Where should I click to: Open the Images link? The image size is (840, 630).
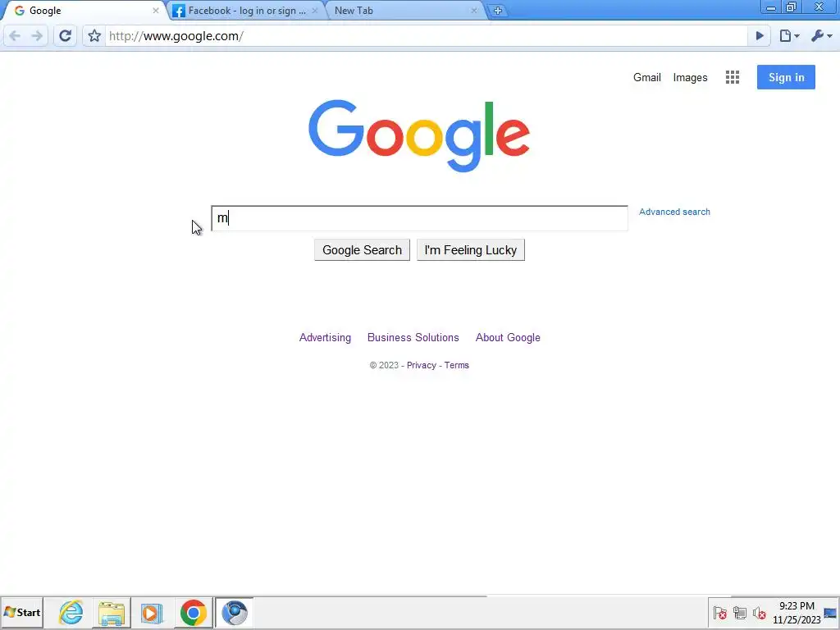[690, 78]
